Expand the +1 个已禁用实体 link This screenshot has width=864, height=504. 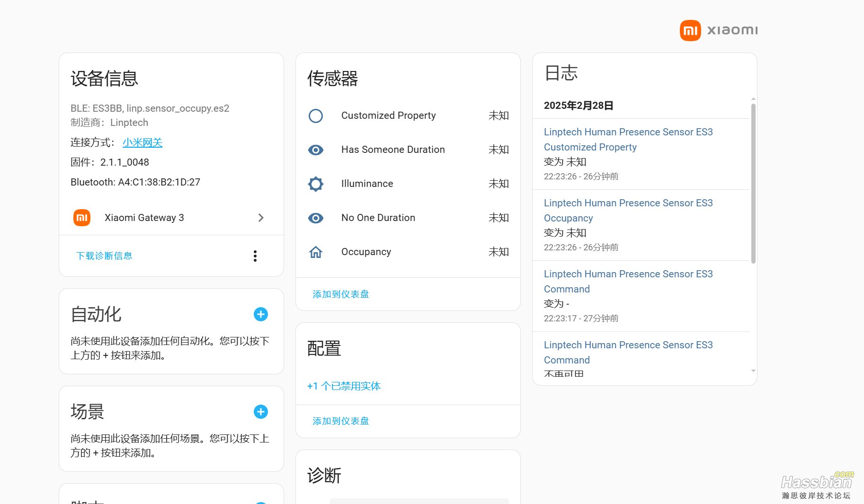[344, 386]
